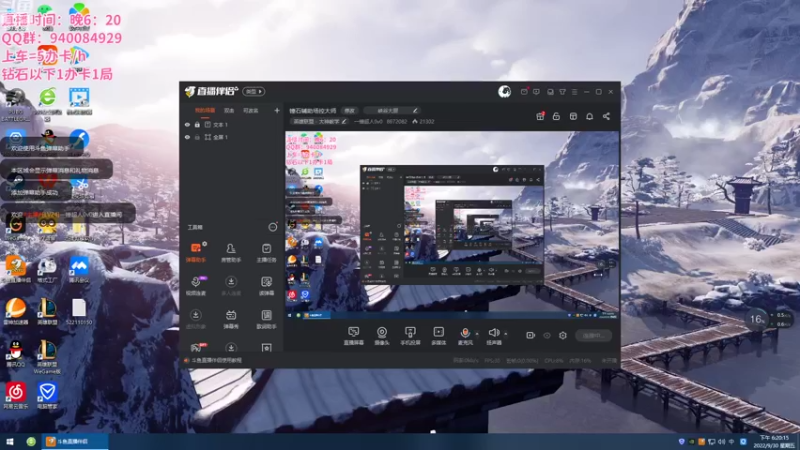The width and height of the screenshot is (800, 450).
Task: Switch to the middle scene tab
Action: coord(229,110)
